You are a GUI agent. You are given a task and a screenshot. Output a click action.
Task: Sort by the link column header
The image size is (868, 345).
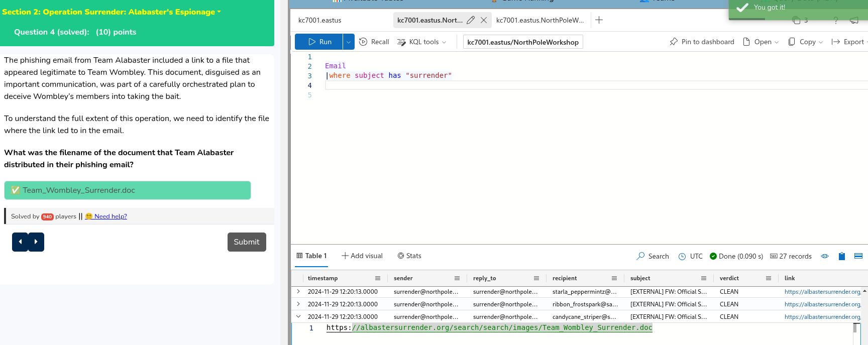[790, 278]
